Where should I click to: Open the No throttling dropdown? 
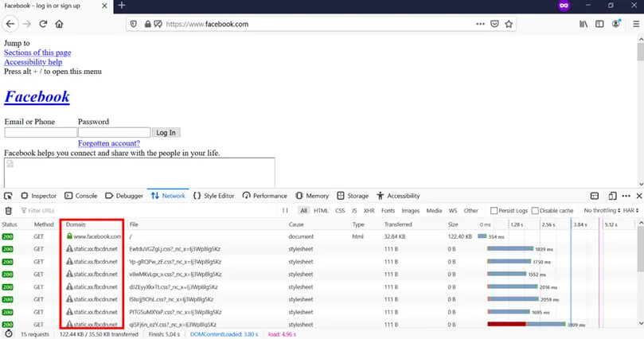[x=602, y=211]
